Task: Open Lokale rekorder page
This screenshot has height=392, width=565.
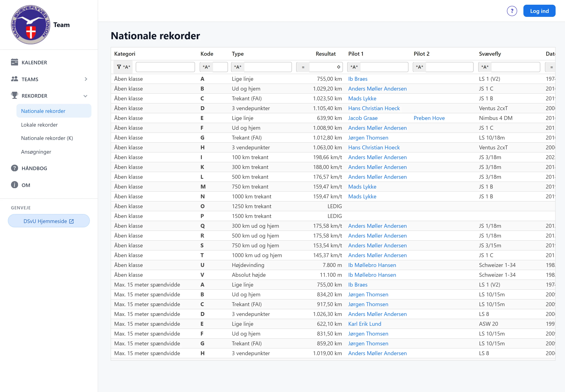Action: tap(39, 125)
